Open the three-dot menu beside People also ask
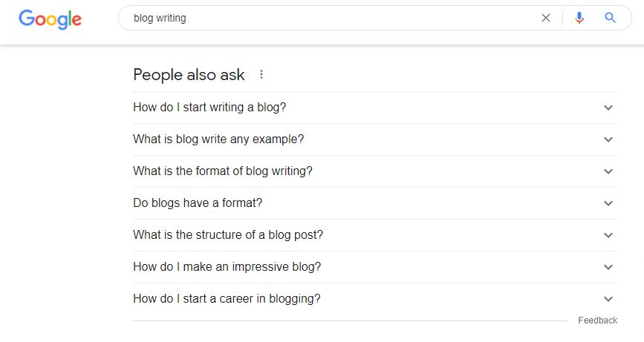The image size is (644, 342). pyautogui.click(x=261, y=75)
